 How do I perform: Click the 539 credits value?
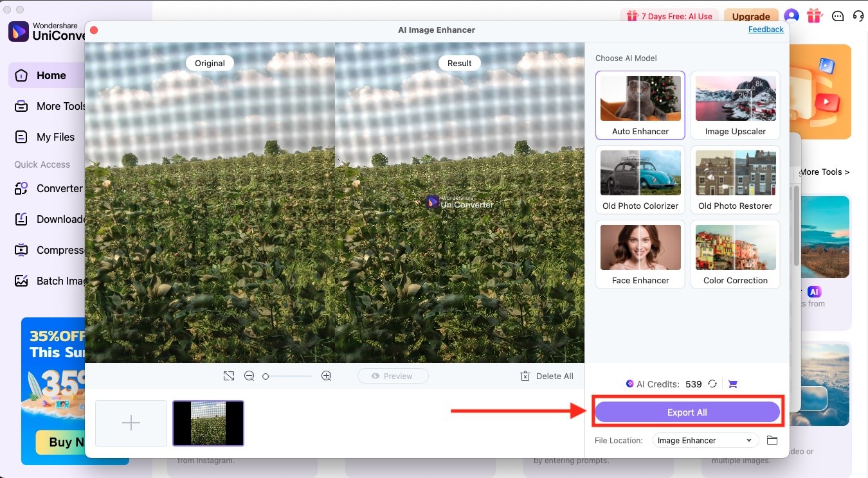point(694,384)
